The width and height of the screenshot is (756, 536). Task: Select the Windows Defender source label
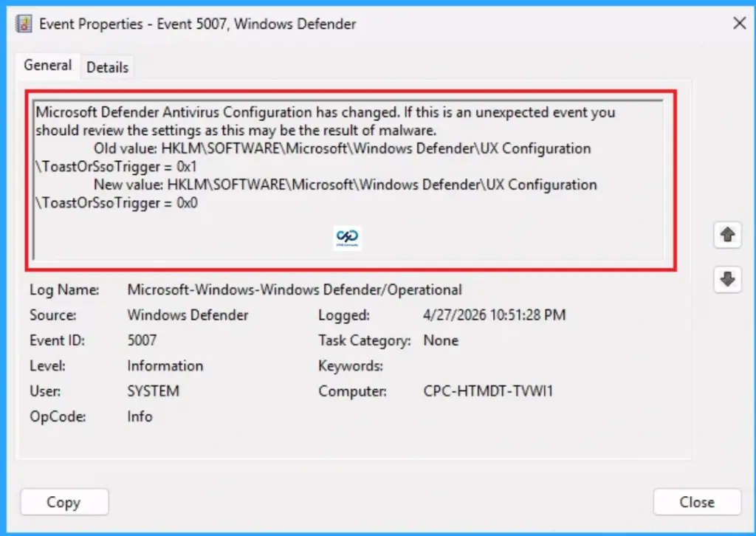click(x=187, y=315)
